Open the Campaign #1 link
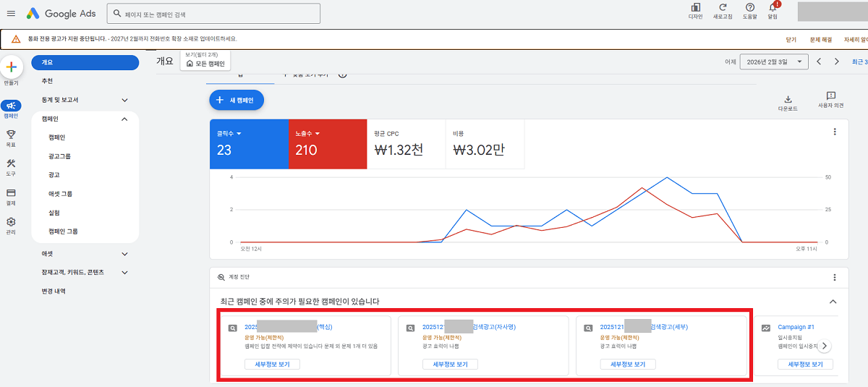 796,327
